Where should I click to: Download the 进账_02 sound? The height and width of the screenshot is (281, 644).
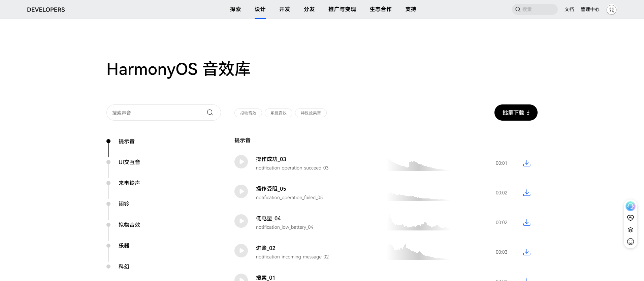coord(527,252)
